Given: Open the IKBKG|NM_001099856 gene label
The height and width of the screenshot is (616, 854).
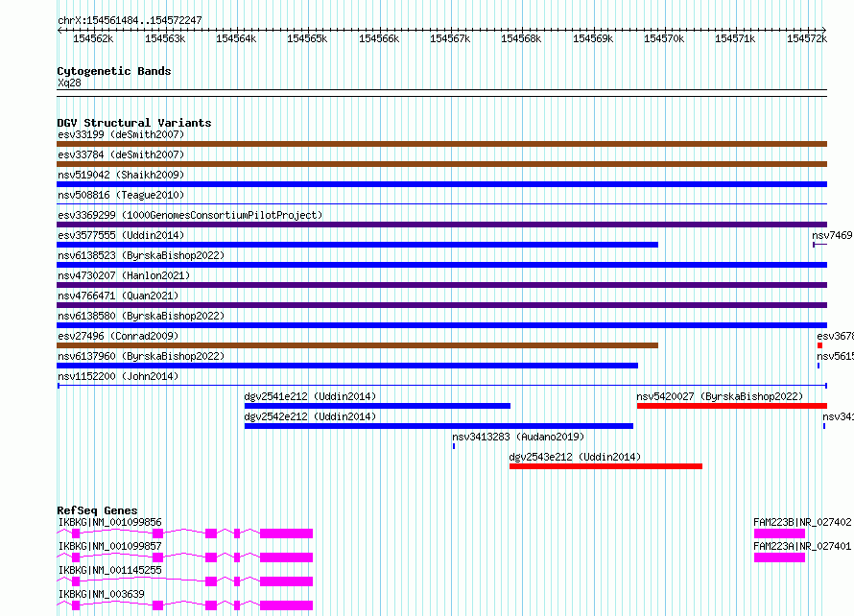Looking at the screenshot, I should pos(110,522).
